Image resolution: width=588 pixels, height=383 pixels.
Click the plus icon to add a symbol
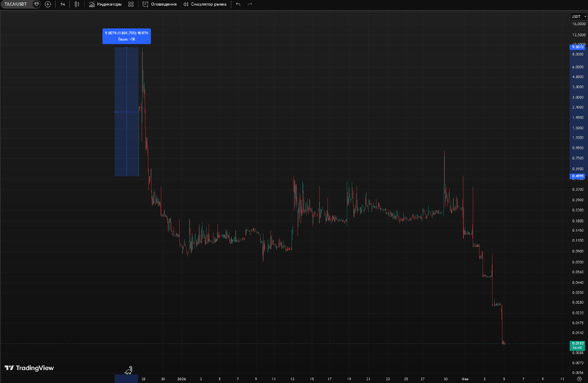coord(47,4)
